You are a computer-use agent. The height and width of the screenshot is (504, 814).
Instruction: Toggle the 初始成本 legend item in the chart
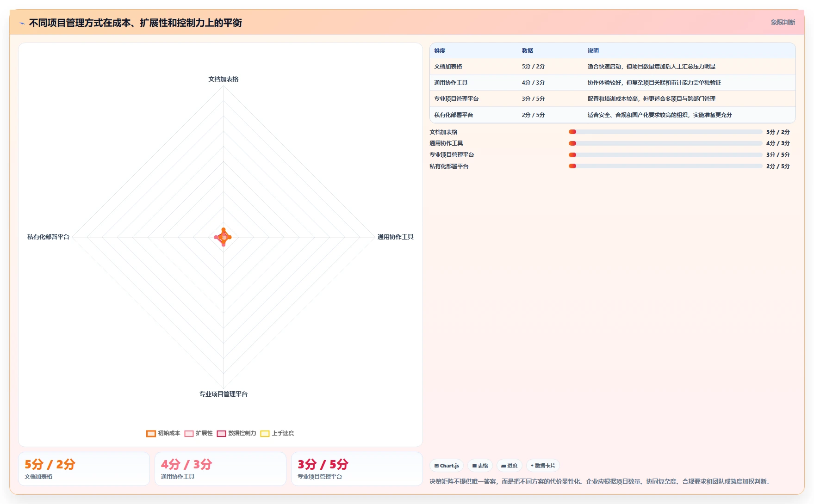[x=163, y=433]
